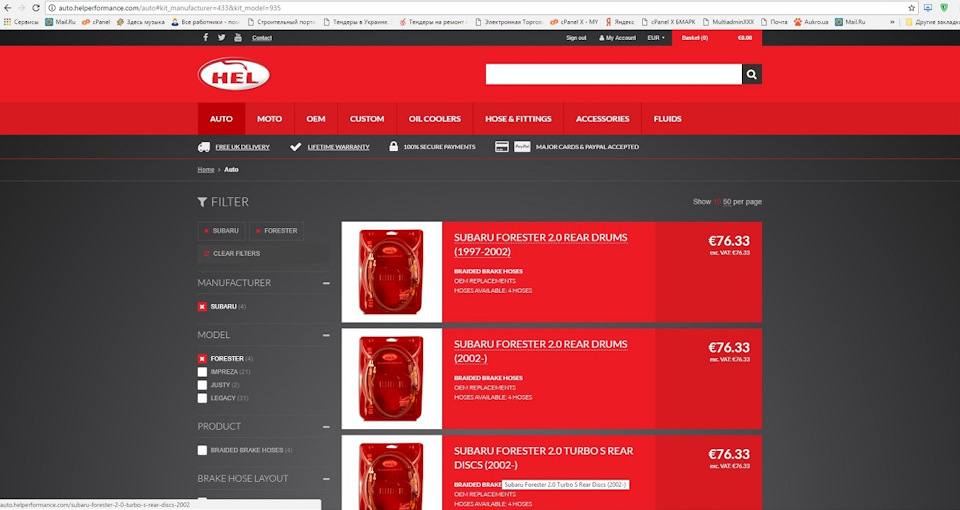Click the browser back arrow
The image size is (960, 510).
coord(7,7)
